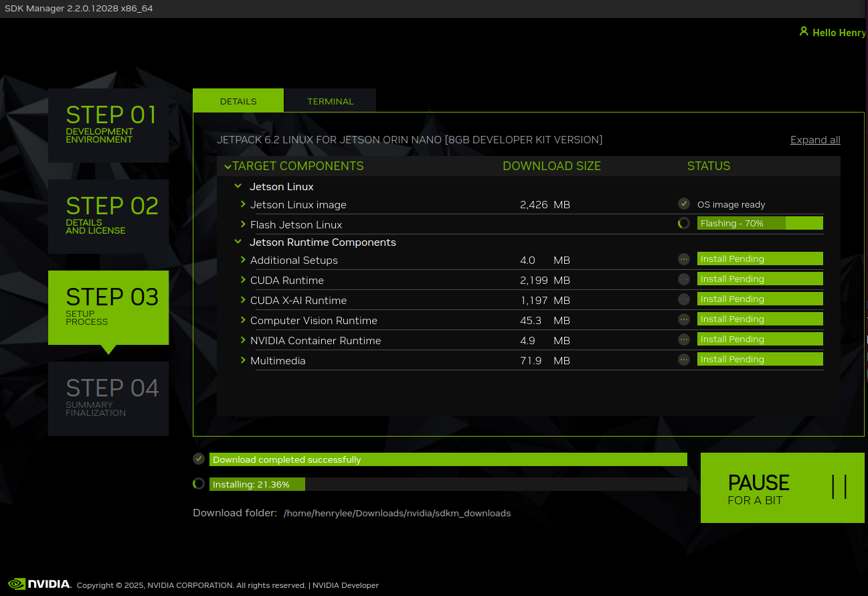
Task: Click the 71.9 MB download size value
Action: (x=545, y=361)
